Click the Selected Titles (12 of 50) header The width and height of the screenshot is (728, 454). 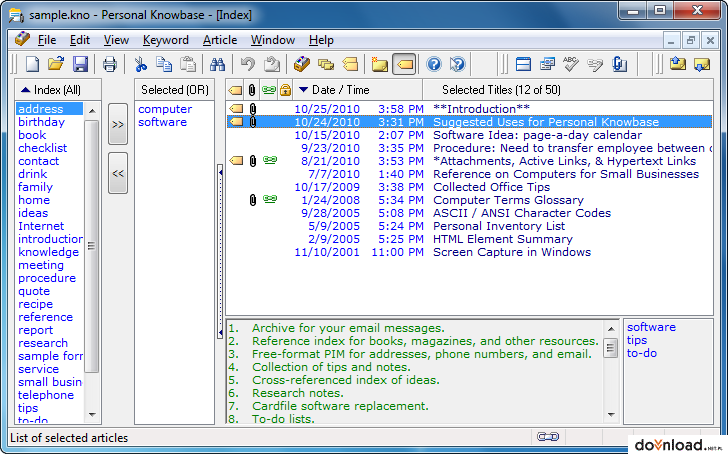click(567, 90)
